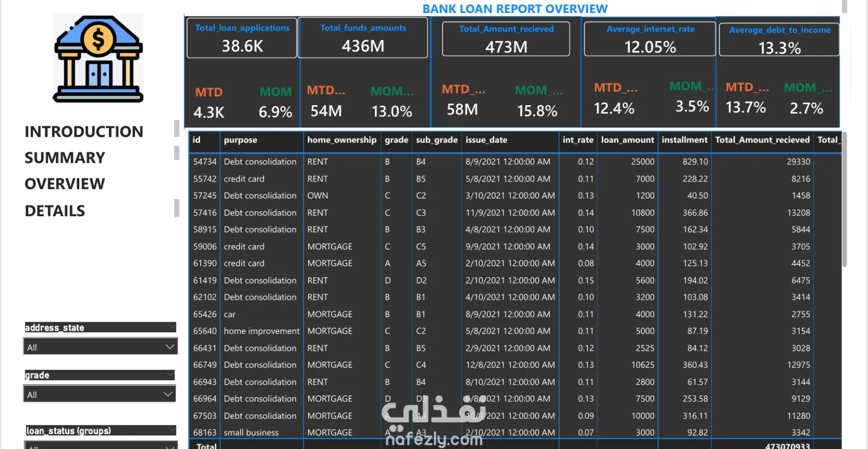868x449 pixels.
Task: Sort by grade column header
Action: pyautogui.click(x=397, y=140)
